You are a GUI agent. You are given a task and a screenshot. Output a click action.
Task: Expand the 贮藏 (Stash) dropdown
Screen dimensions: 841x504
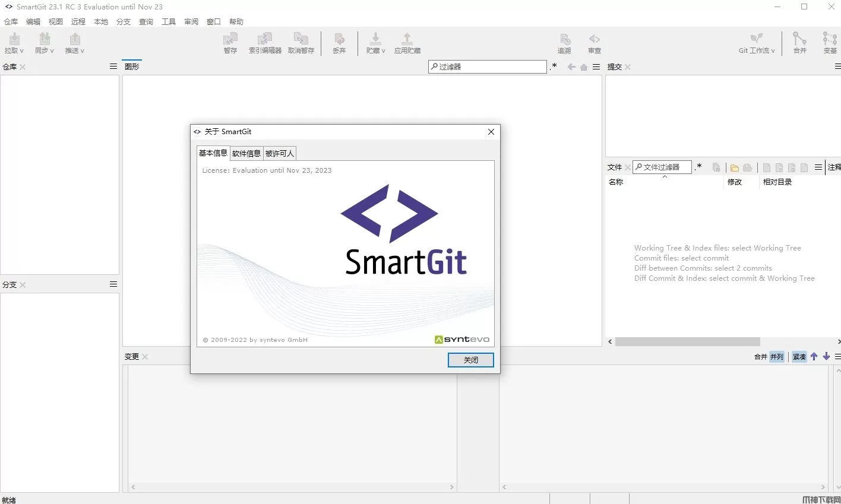pyautogui.click(x=375, y=43)
